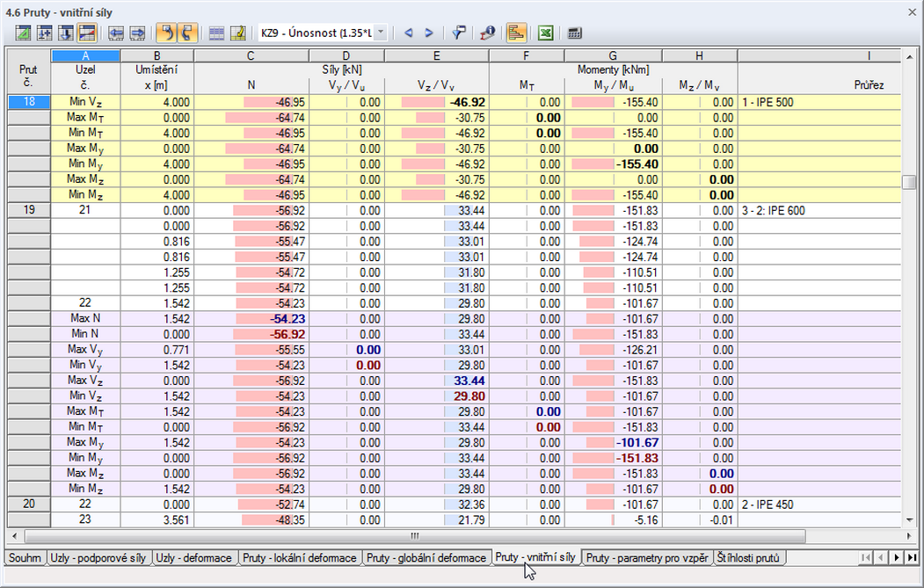The image size is (924, 588).
Task: Go to previous table with left-arrow grid icon
Action: 116,33
